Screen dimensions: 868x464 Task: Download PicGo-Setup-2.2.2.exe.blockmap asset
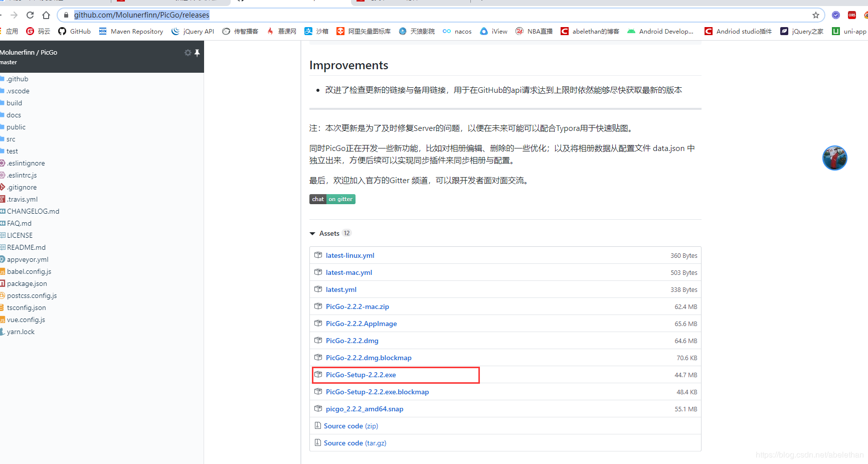[378, 392]
